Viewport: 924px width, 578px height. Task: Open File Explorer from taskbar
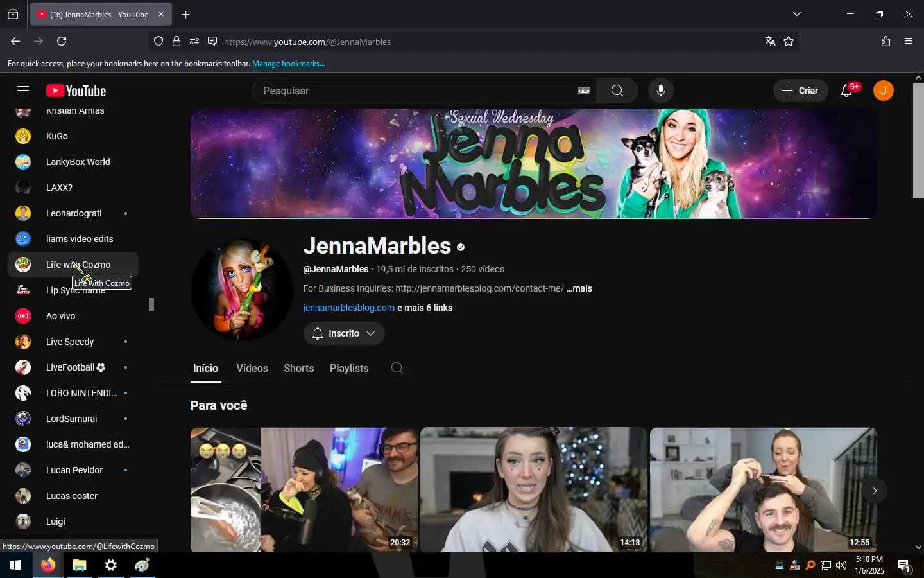(x=79, y=565)
